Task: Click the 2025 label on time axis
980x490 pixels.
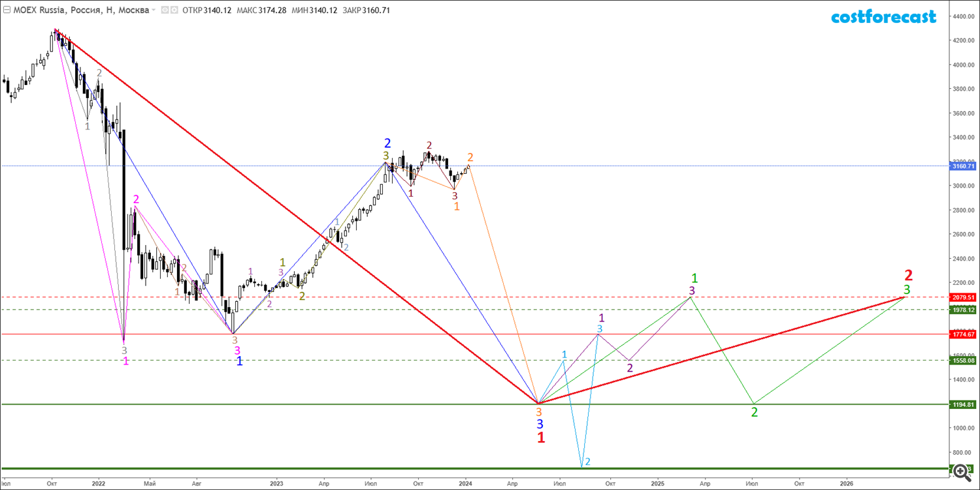Action: (x=657, y=483)
